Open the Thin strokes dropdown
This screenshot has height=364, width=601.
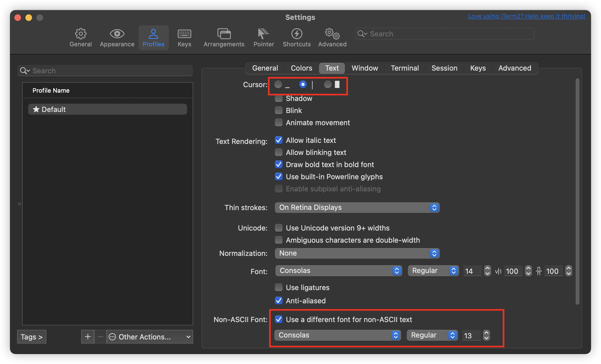357,208
